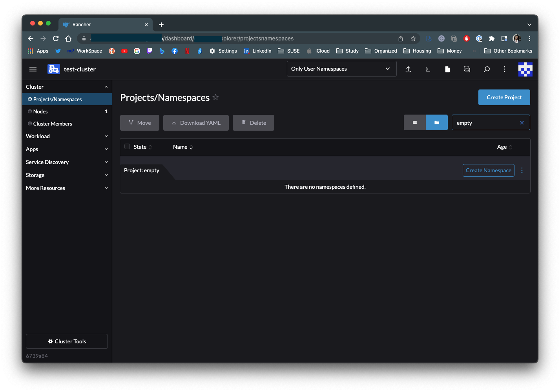This screenshot has height=392, width=560.
Task: Open the empty project actions kebab menu
Action: coord(522,170)
